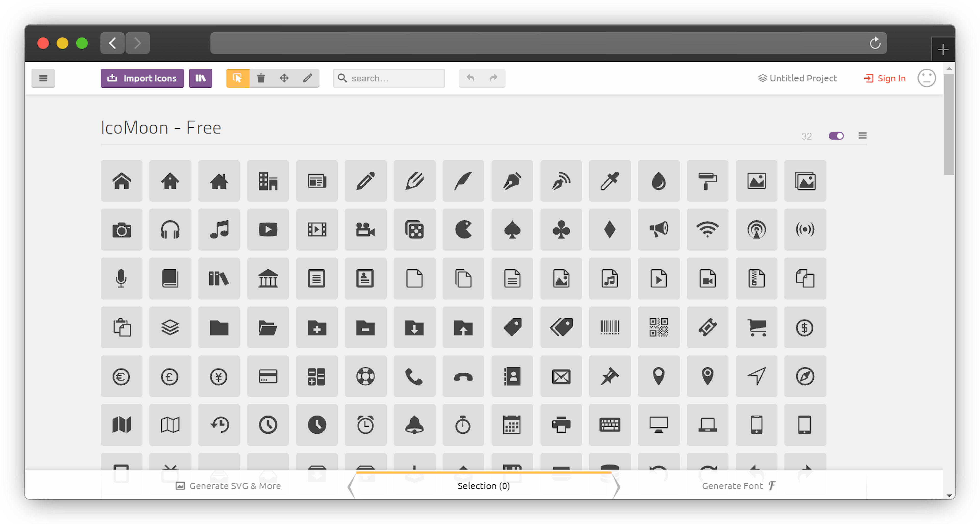Viewport: 980px width, 524px height.
Task: Focus the icon search field
Action: pyautogui.click(x=389, y=78)
